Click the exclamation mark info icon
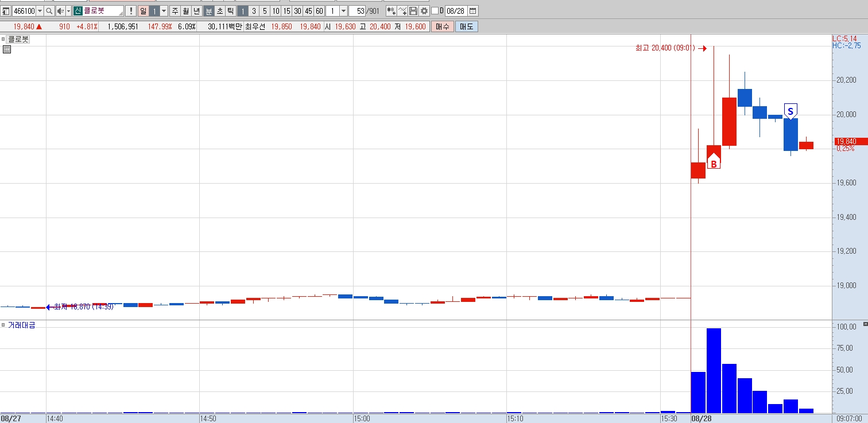 (x=130, y=11)
